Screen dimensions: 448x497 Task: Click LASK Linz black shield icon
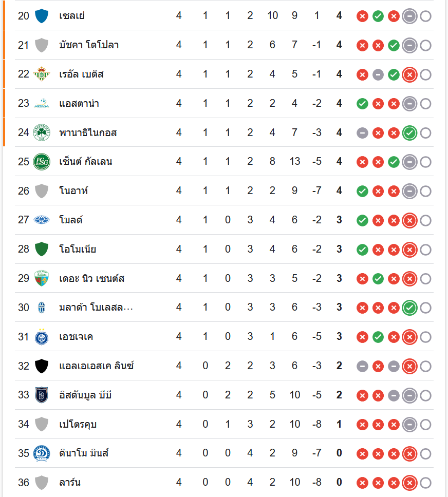(x=41, y=366)
